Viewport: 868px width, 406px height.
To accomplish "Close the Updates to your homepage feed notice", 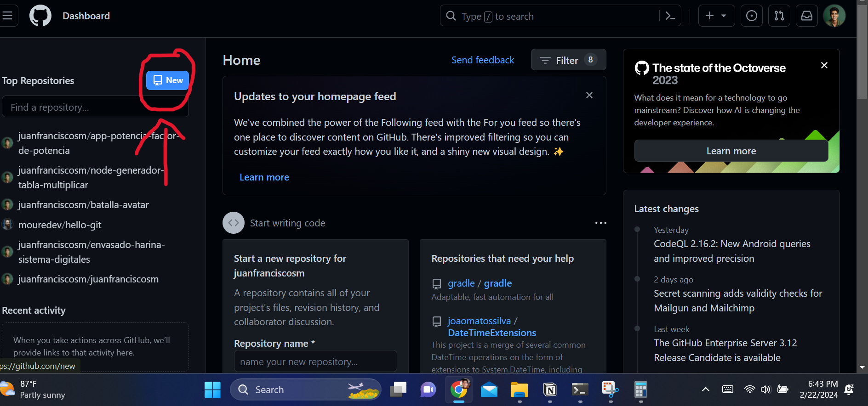I will click(589, 95).
